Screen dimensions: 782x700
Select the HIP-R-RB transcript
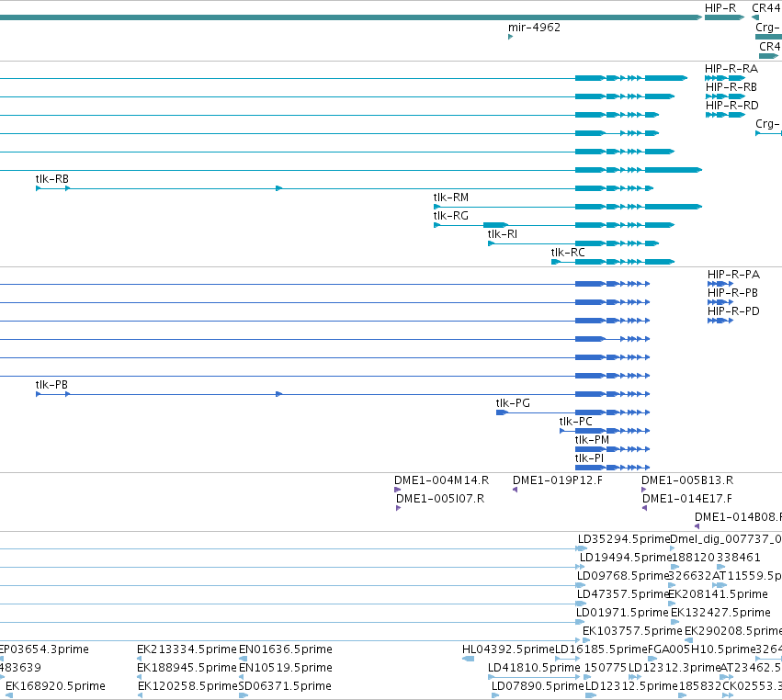coord(725,96)
